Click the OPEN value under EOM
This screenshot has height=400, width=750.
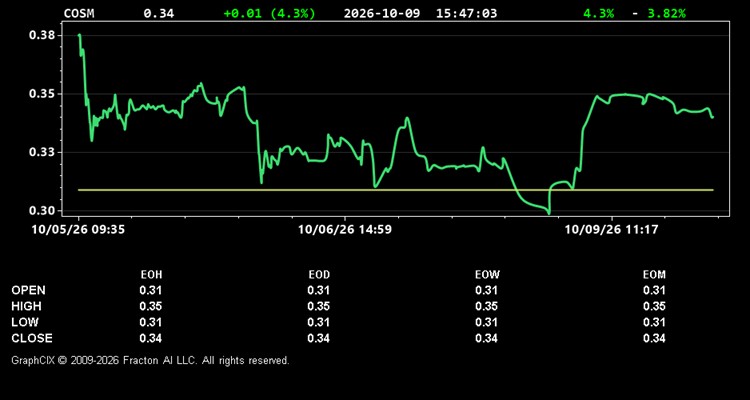[654, 290]
